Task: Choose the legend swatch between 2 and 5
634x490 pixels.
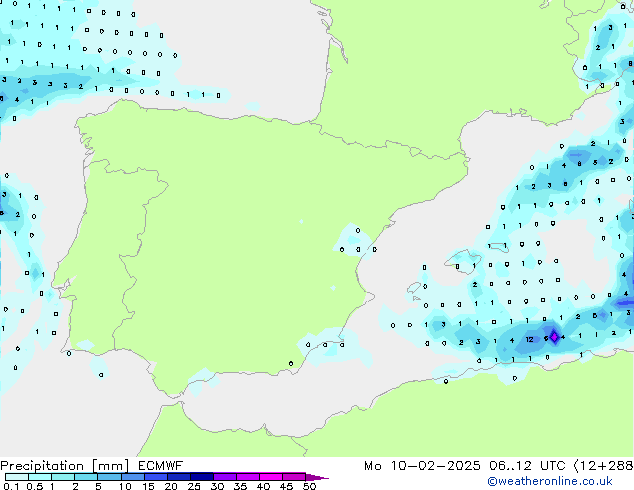Action: tap(86, 477)
